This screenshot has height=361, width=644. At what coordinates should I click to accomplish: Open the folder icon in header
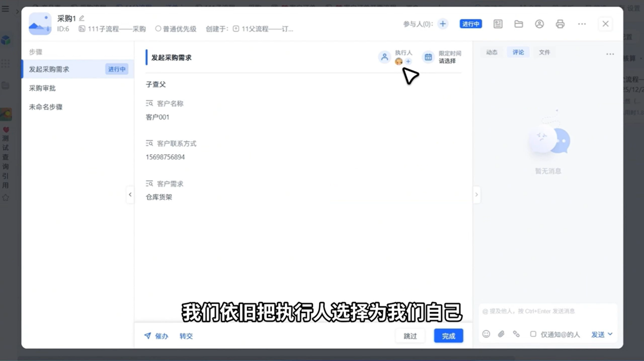(519, 24)
